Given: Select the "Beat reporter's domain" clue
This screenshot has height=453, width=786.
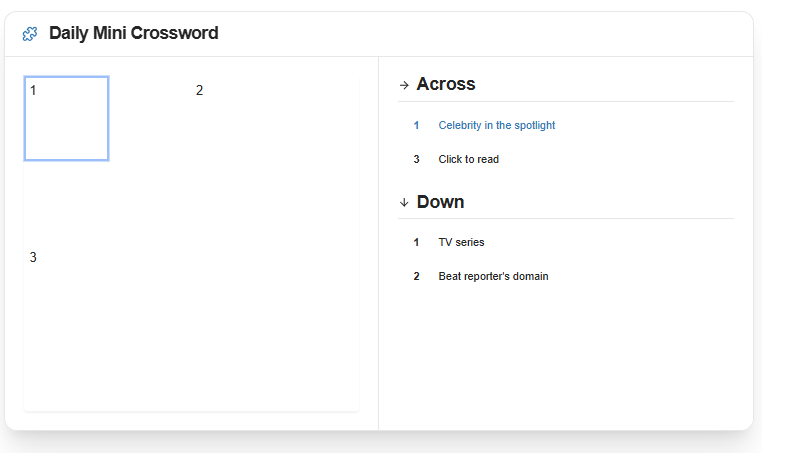Looking at the screenshot, I should pos(493,276).
